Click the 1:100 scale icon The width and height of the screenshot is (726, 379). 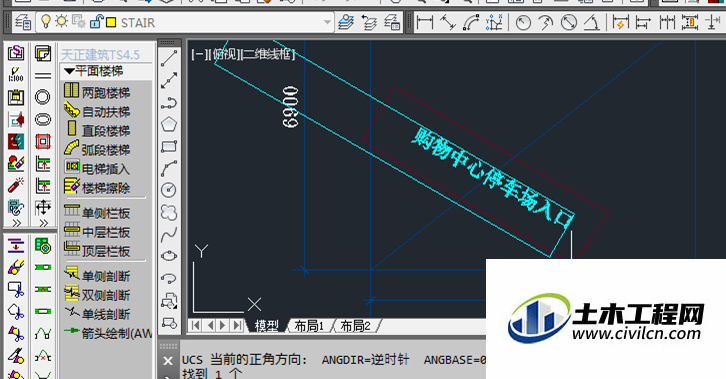coord(16,74)
